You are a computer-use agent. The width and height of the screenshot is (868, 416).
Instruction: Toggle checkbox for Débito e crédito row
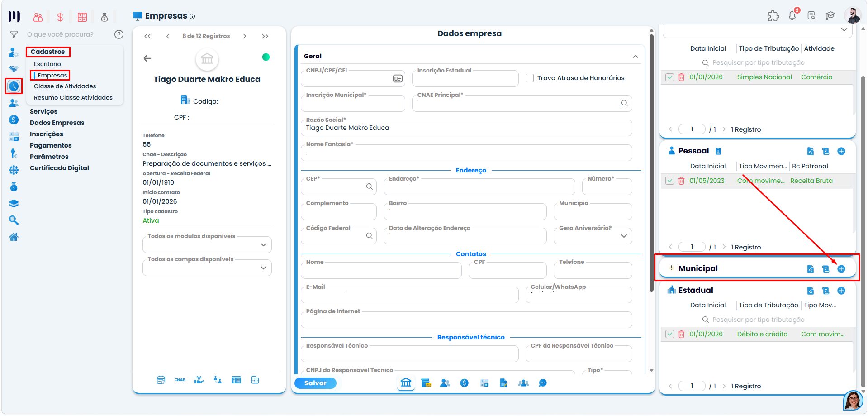tap(670, 334)
